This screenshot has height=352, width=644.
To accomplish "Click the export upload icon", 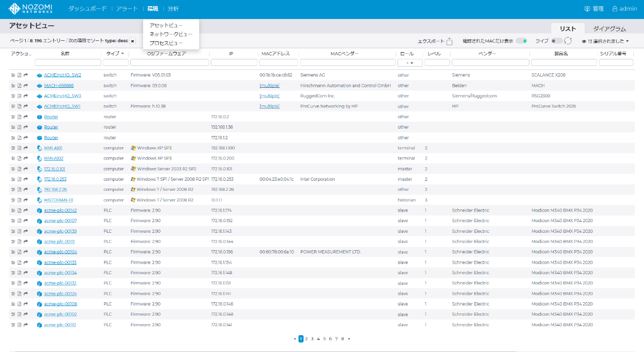I will tap(449, 41).
